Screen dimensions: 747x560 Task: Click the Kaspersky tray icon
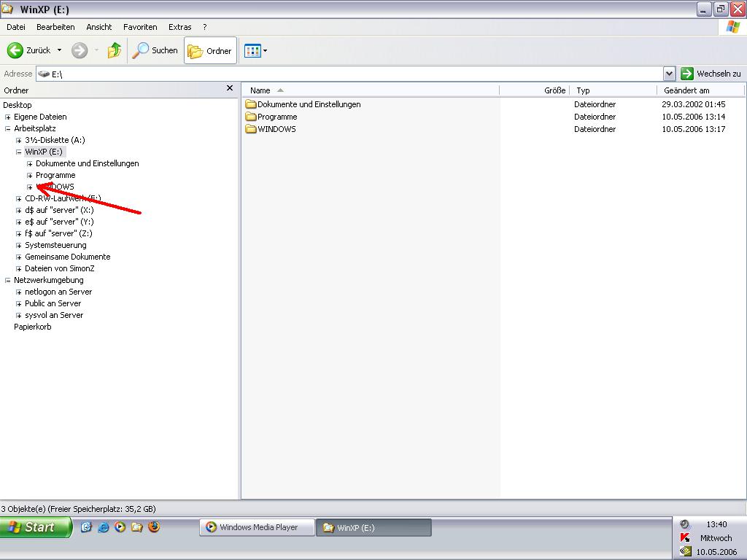[685, 537]
